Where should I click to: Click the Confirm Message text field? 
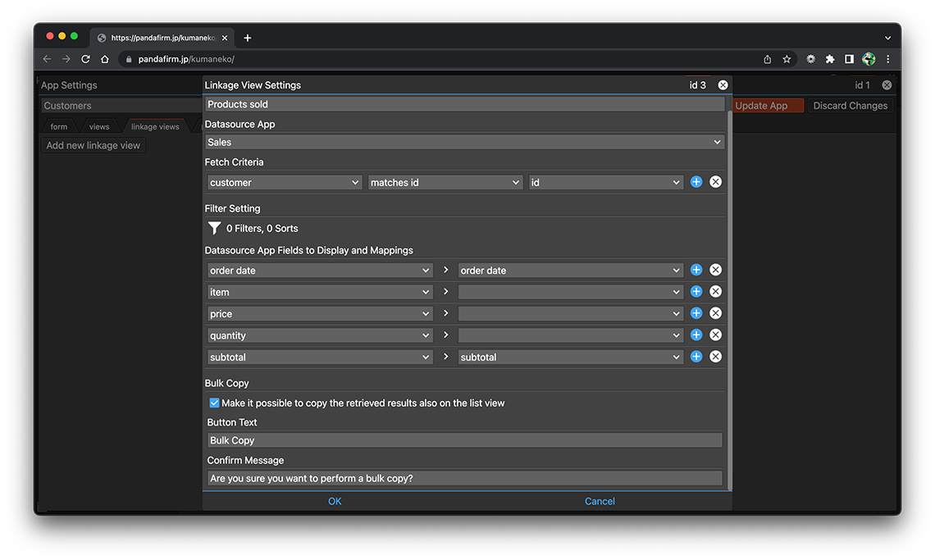[x=464, y=479]
